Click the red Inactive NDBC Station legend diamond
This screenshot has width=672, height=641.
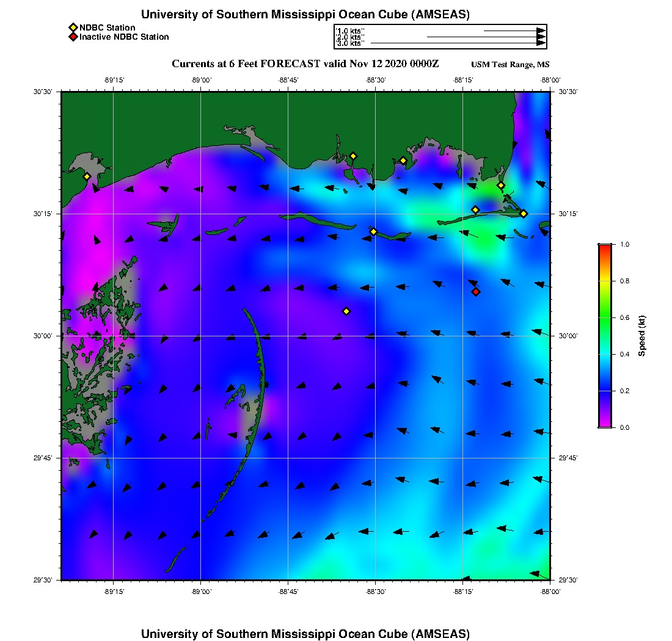click(x=73, y=37)
